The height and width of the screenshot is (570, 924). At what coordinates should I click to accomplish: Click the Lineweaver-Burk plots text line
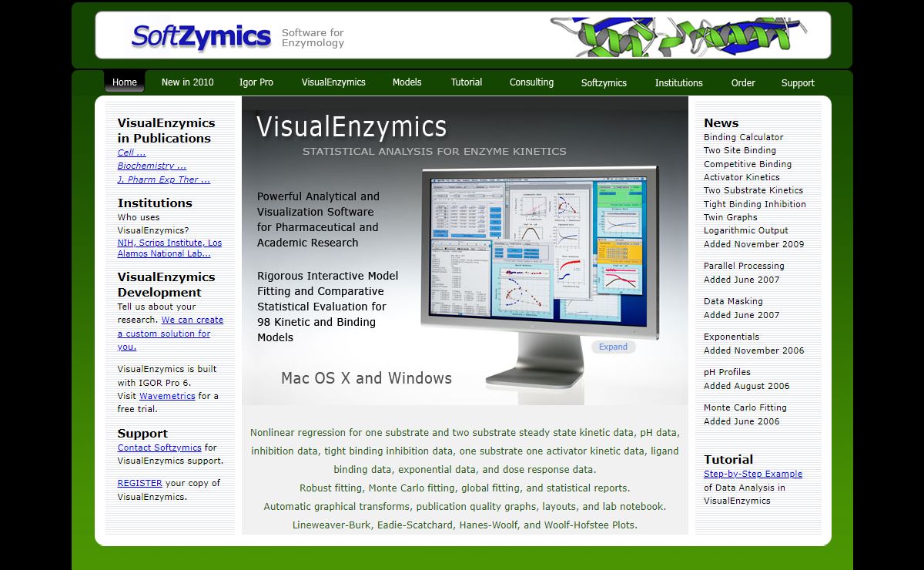tap(465, 525)
